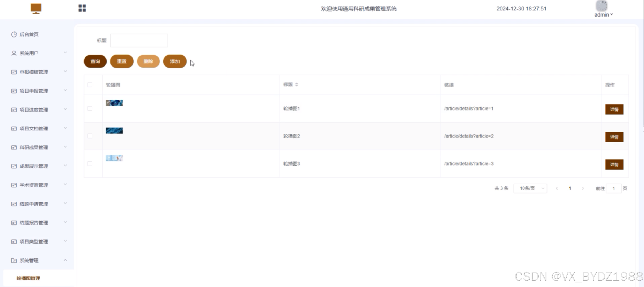Image resolution: width=644 pixels, height=287 pixels.
Task: Click the admin avatar image
Action: [601, 5]
